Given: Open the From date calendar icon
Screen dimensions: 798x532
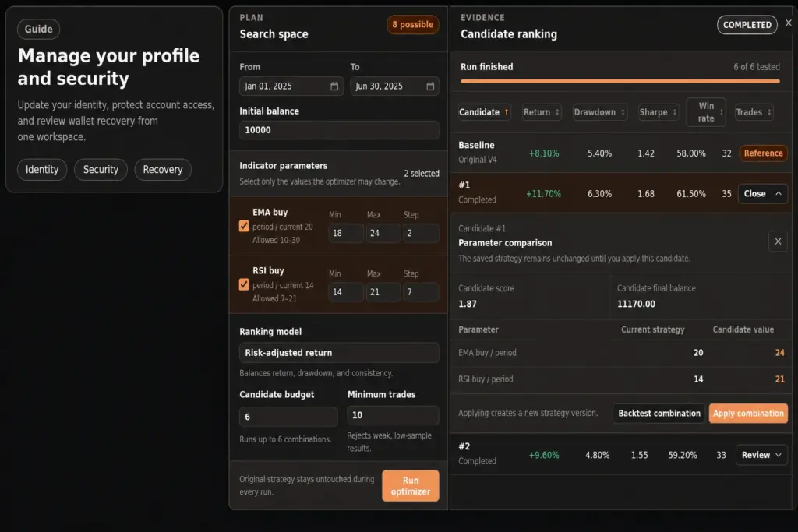Looking at the screenshot, I should tap(334, 86).
